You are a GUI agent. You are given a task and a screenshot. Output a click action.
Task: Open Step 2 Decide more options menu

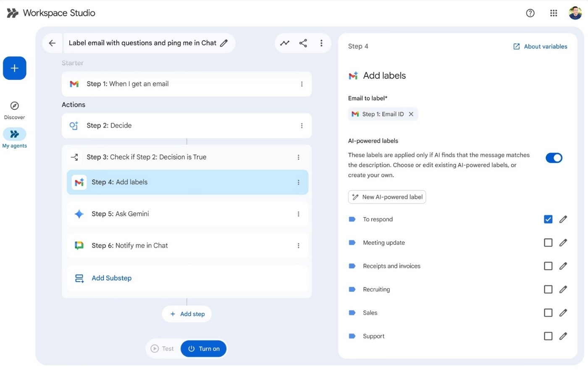302,126
